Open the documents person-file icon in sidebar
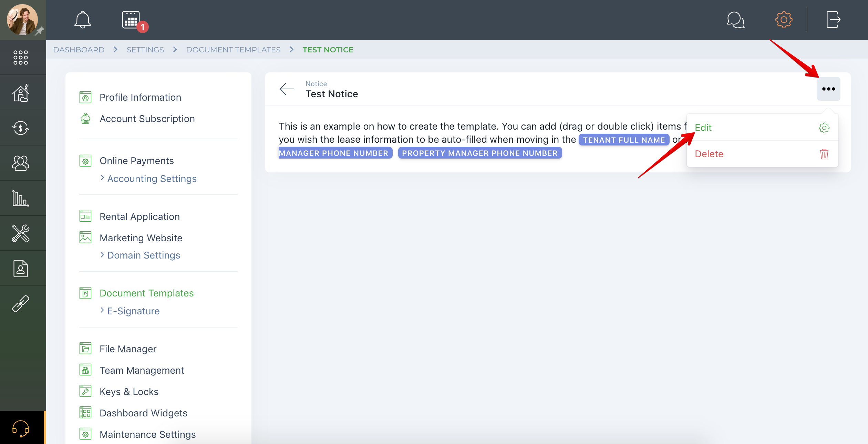 coord(21,269)
